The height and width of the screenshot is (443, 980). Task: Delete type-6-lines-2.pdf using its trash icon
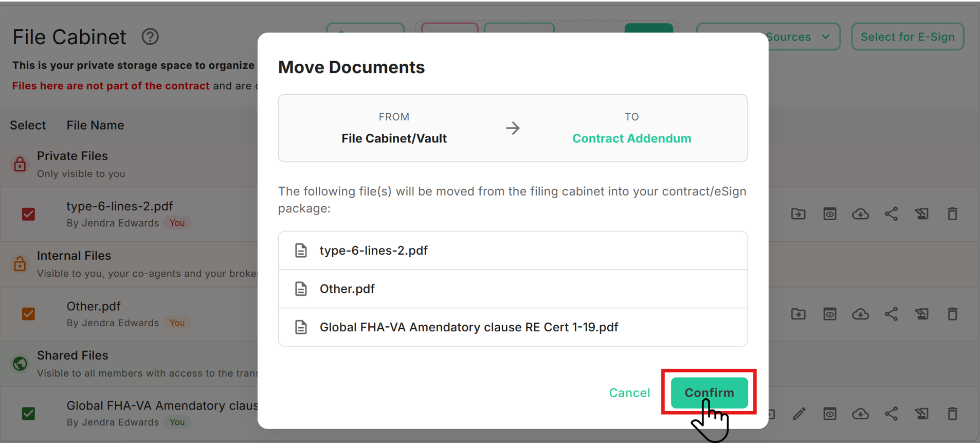point(952,214)
